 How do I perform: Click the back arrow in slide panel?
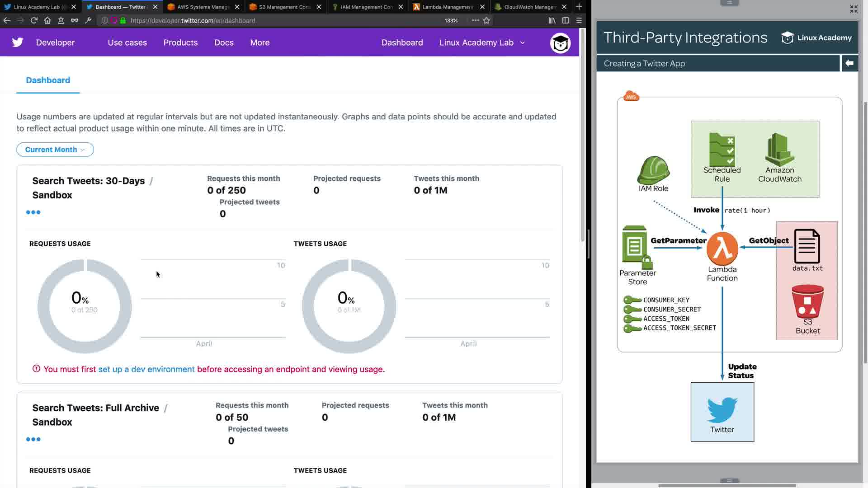coord(849,63)
